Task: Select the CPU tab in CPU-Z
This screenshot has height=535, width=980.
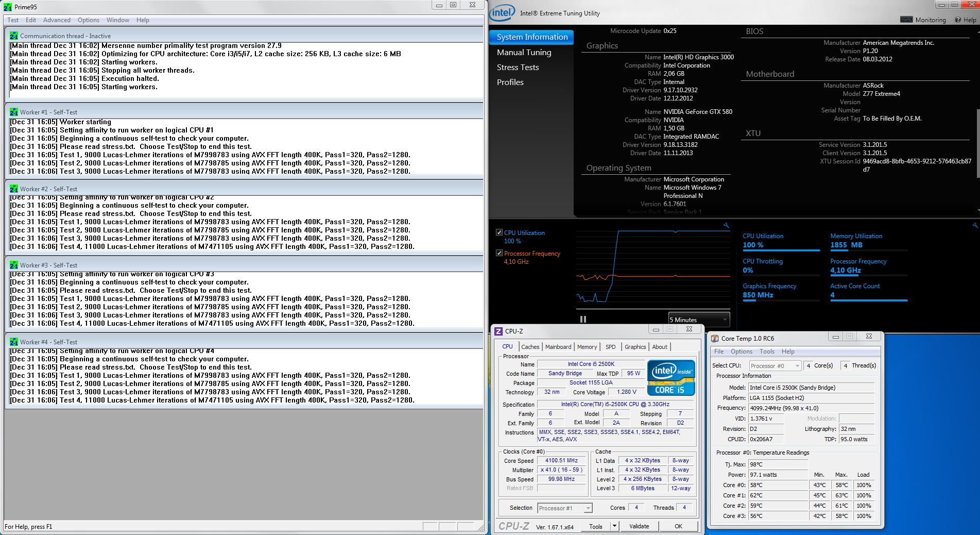Action: coord(507,346)
